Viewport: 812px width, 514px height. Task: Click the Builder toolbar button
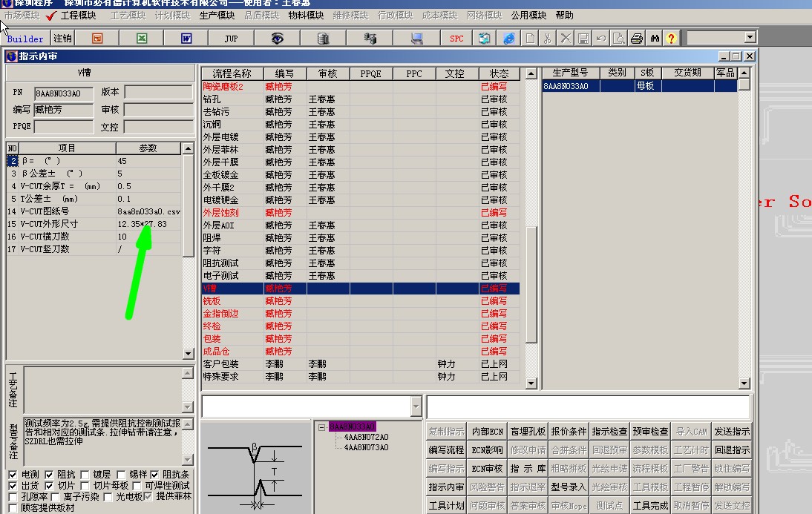pyautogui.click(x=25, y=39)
